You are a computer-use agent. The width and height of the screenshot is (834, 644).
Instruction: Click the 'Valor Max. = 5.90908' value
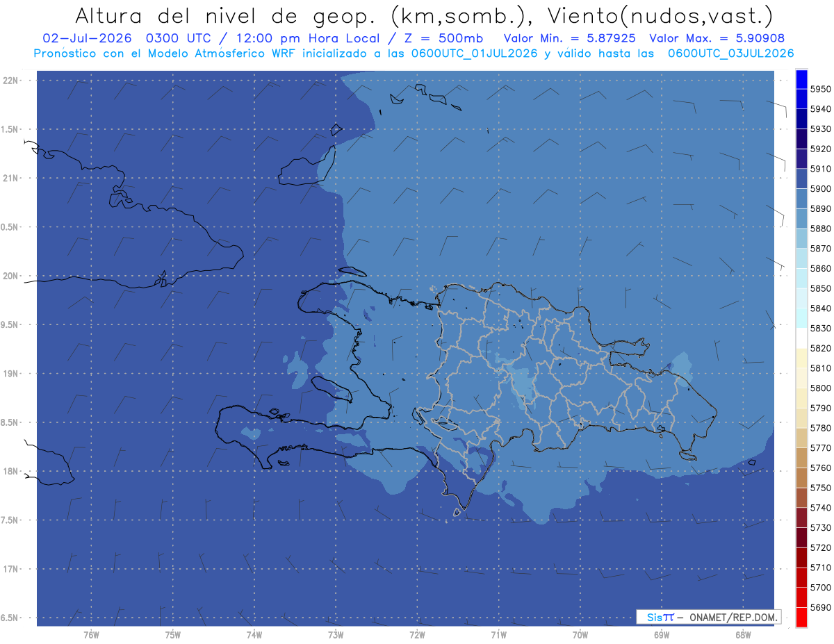pos(717,38)
